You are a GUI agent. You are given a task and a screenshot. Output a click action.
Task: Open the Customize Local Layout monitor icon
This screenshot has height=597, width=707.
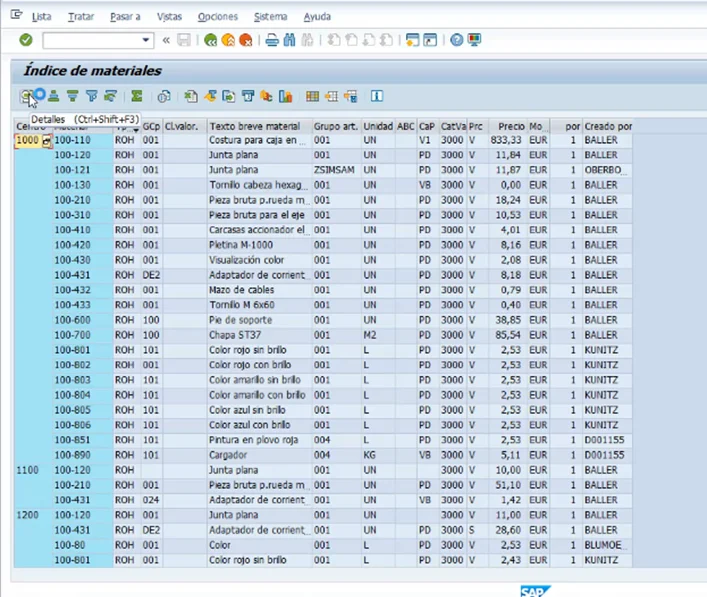[474, 40]
